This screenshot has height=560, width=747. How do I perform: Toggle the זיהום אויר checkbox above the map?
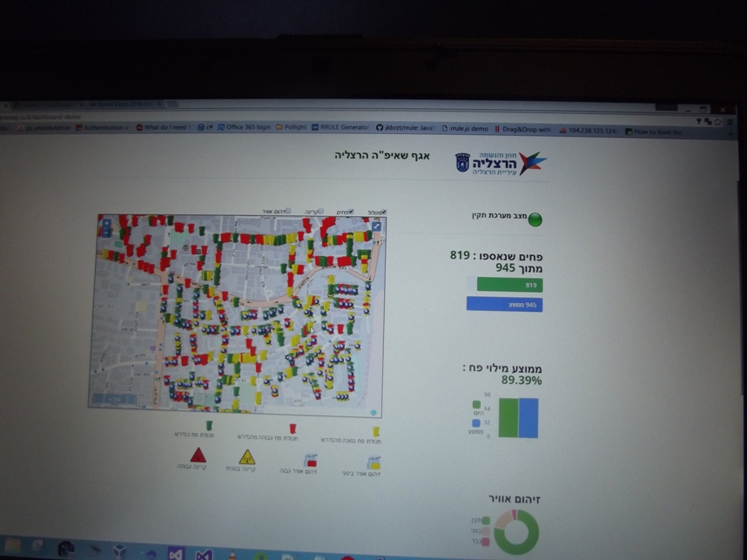(287, 211)
